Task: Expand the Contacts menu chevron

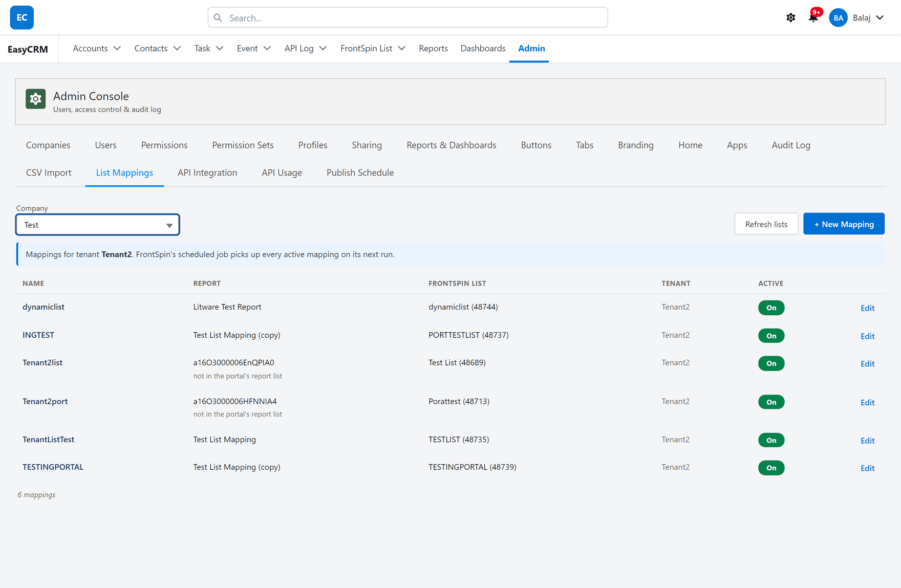Action: [x=177, y=48]
